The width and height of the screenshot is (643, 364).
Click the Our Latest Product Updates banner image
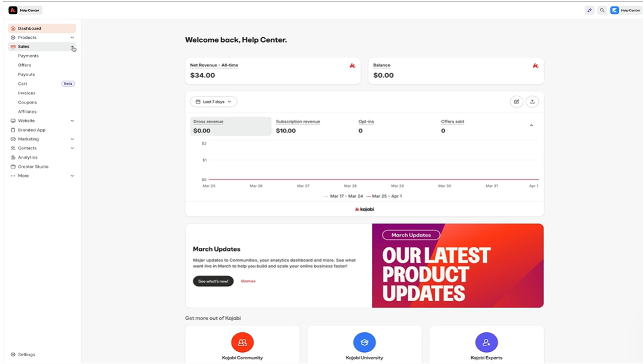coord(457,266)
